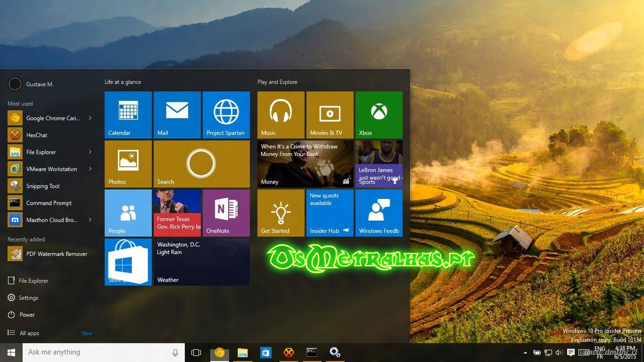Open the Photos tile
This screenshot has height=362, width=644.
coord(128,164)
